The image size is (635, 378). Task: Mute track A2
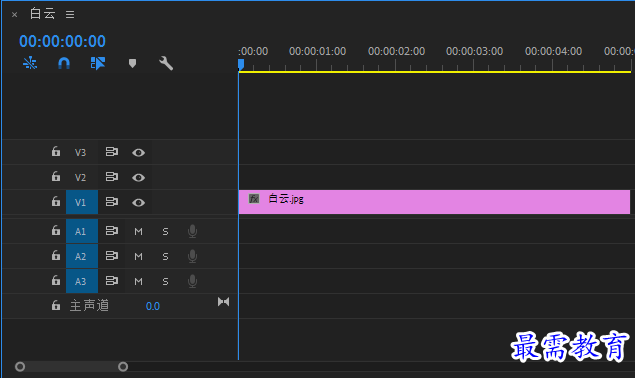[x=139, y=257]
